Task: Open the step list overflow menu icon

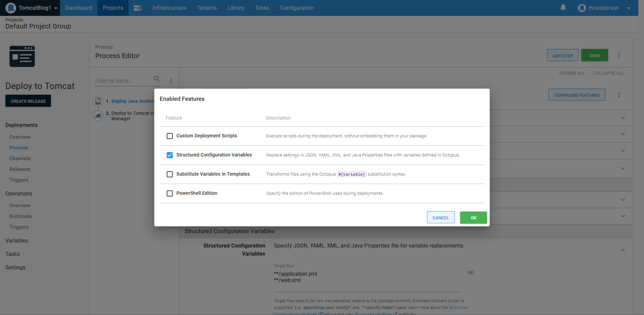Action: tap(171, 81)
